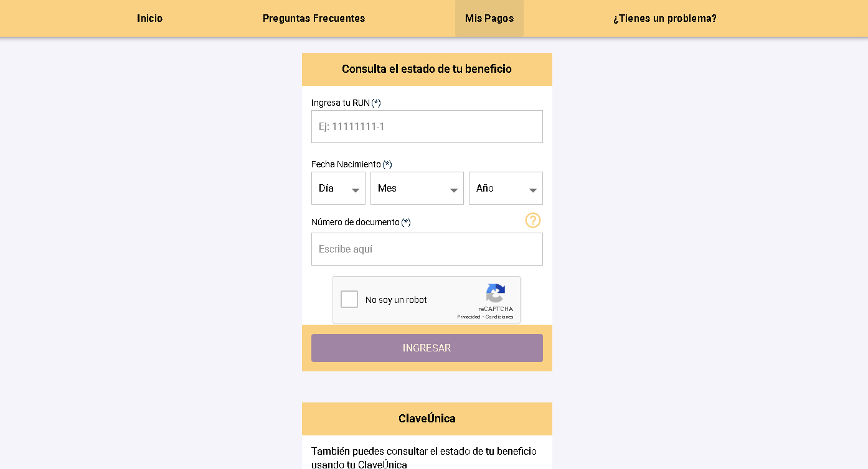Screen dimensions: 868x469
Task: Expand the Día dropdown
Action: (338, 188)
